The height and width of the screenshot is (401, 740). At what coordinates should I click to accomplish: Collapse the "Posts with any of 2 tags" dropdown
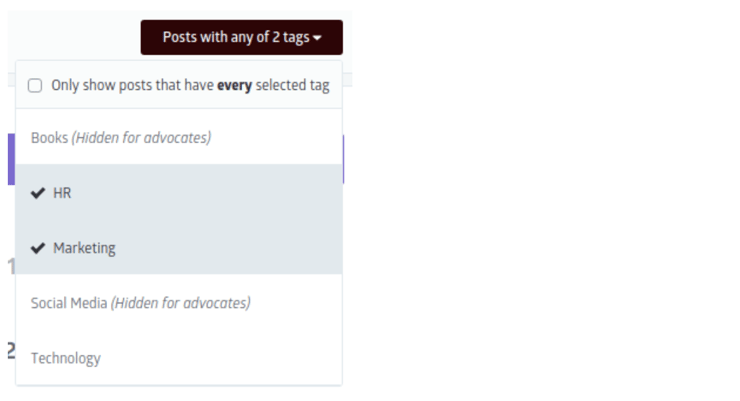coord(242,37)
